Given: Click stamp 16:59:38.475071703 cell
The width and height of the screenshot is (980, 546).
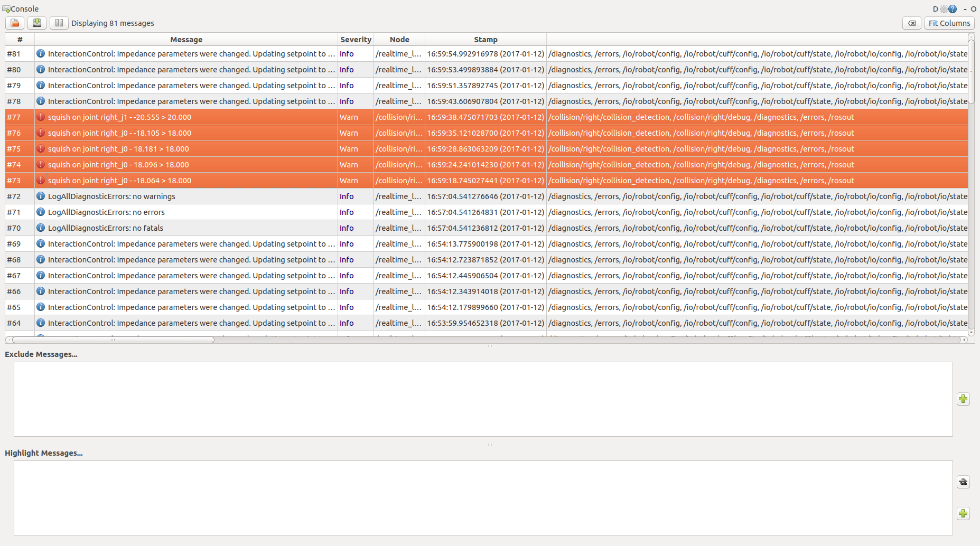Looking at the screenshot, I should [486, 117].
